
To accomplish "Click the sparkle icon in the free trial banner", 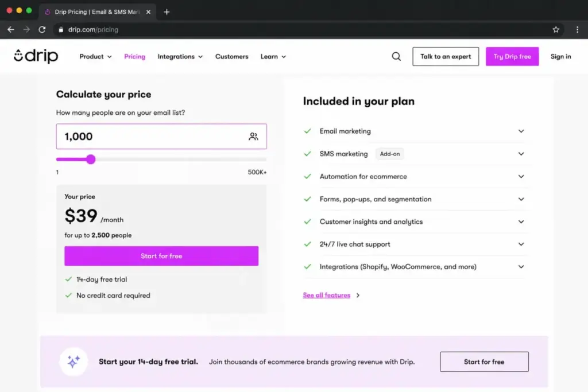I will pyautogui.click(x=73, y=362).
